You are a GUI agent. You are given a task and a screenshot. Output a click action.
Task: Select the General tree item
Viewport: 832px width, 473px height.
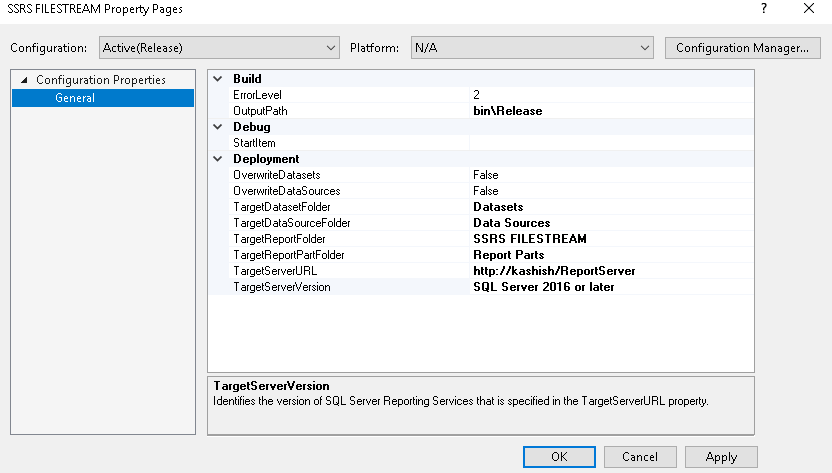tap(76, 98)
